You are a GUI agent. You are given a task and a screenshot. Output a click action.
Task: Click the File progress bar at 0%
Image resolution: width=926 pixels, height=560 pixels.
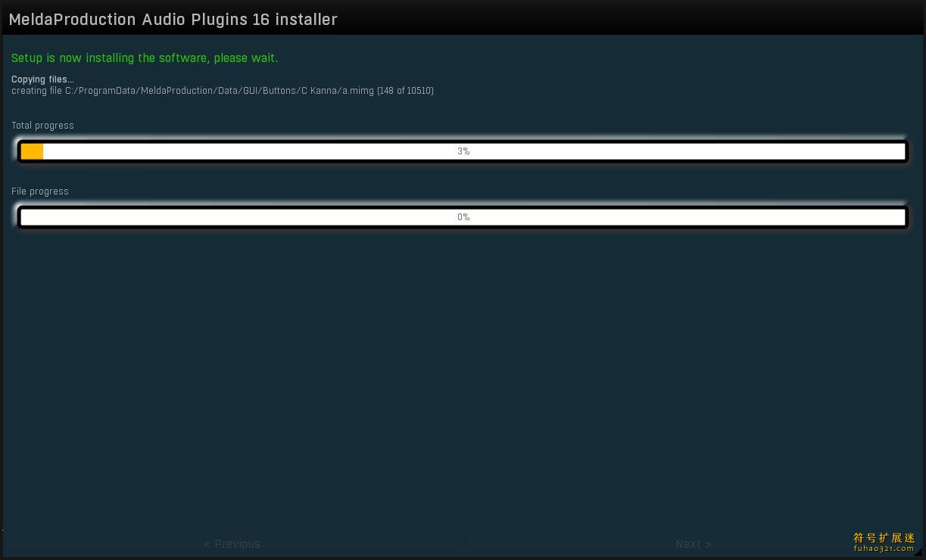point(463,217)
